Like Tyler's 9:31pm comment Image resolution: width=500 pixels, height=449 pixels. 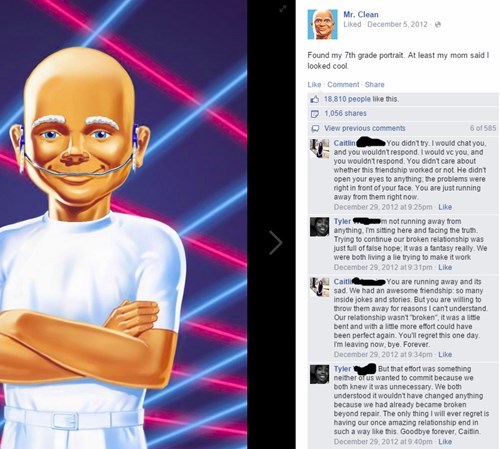(x=445, y=267)
